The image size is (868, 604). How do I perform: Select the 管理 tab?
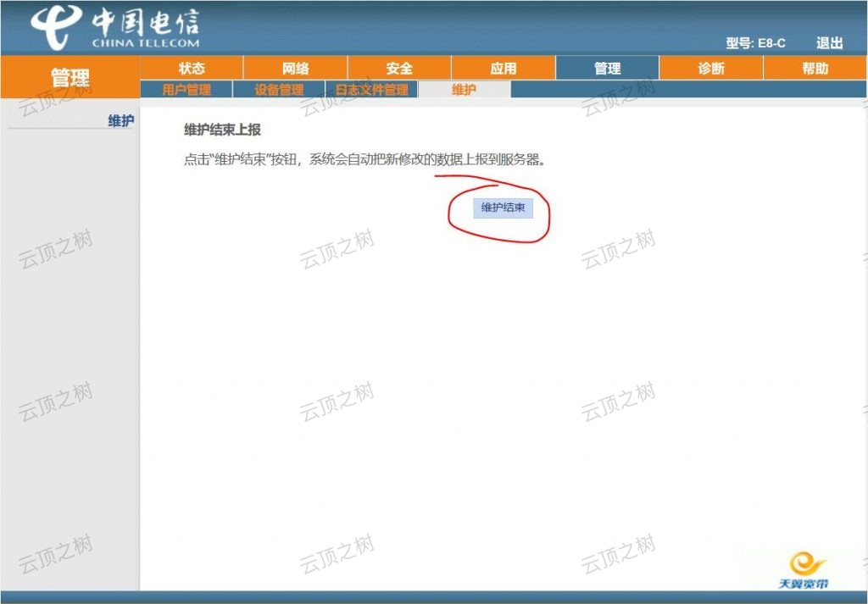point(607,68)
